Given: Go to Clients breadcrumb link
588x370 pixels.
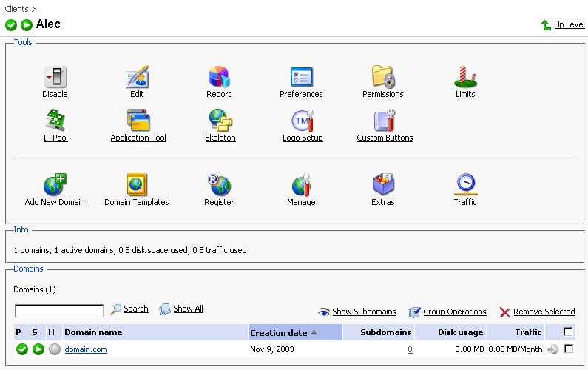Looking at the screenshot, I should tap(17, 9).
